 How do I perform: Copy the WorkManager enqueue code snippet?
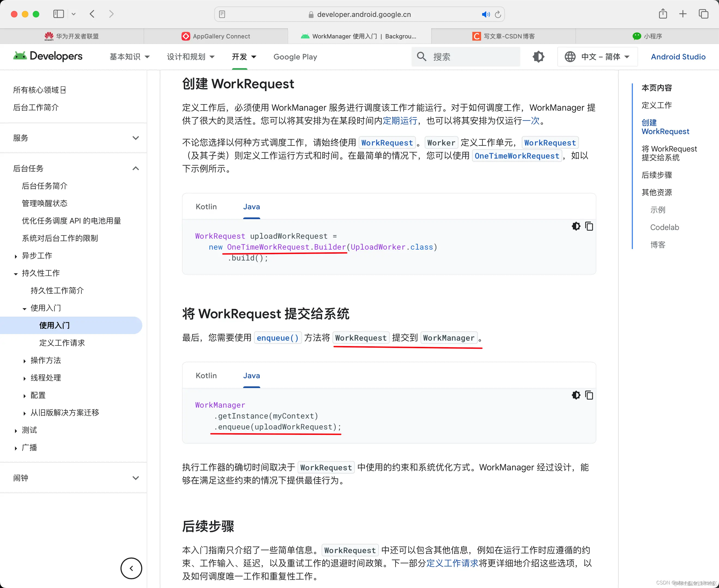click(589, 395)
